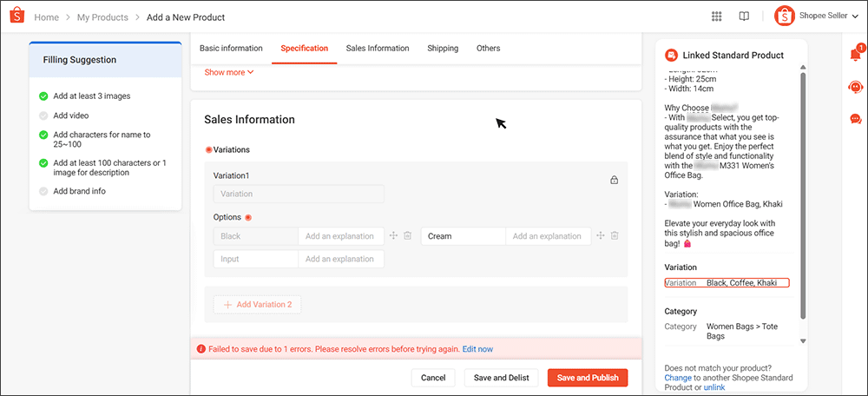
Task: Click the empty Input option field
Action: pos(256,259)
